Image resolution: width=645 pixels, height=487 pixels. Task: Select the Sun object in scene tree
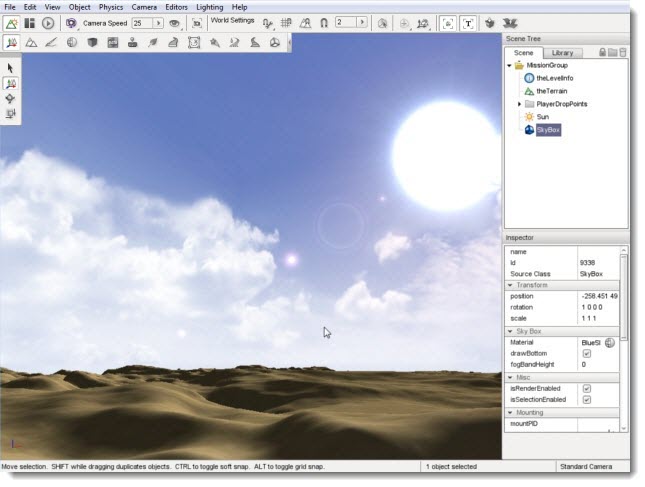[543, 117]
